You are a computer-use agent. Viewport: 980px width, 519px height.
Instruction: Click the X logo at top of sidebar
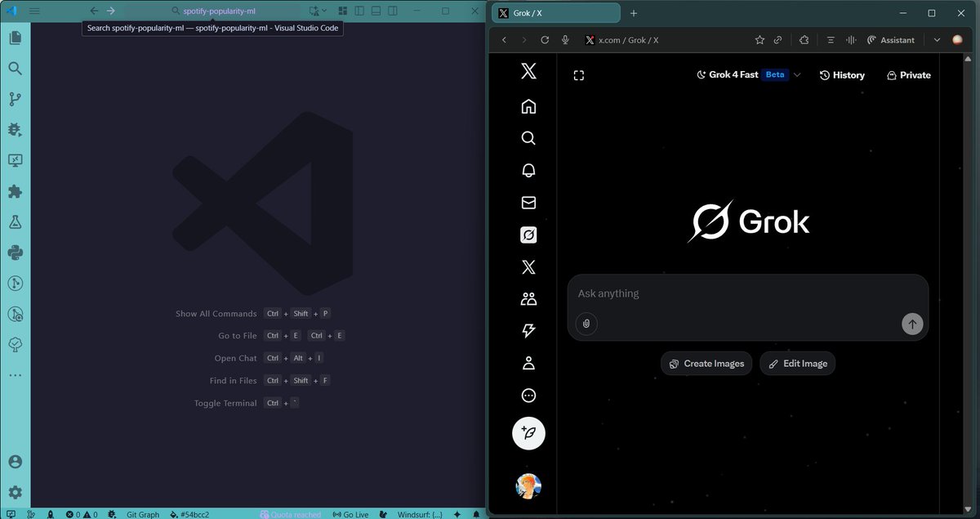(x=528, y=72)
